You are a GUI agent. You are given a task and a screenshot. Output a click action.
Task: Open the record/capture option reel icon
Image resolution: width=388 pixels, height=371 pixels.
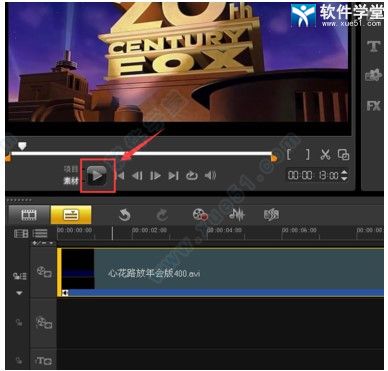tap(200, 215)
